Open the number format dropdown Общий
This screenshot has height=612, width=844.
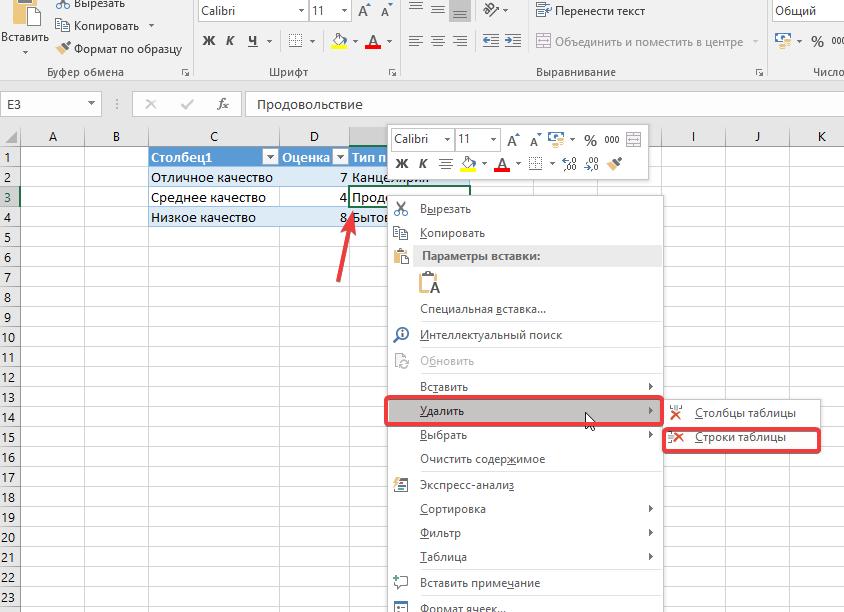[807, 11]
